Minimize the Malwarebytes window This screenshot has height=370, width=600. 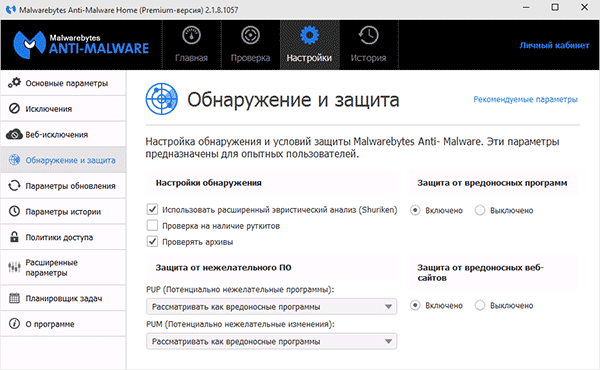pos(526,7)
